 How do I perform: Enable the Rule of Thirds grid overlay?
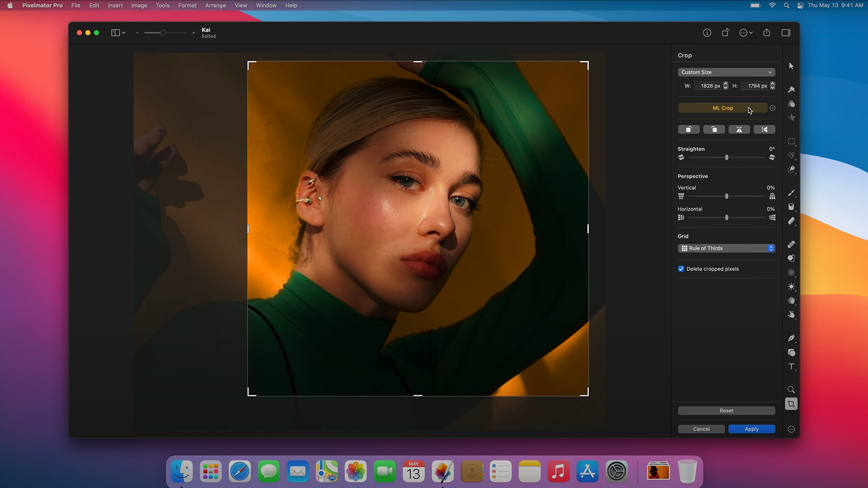pos(726,248)
